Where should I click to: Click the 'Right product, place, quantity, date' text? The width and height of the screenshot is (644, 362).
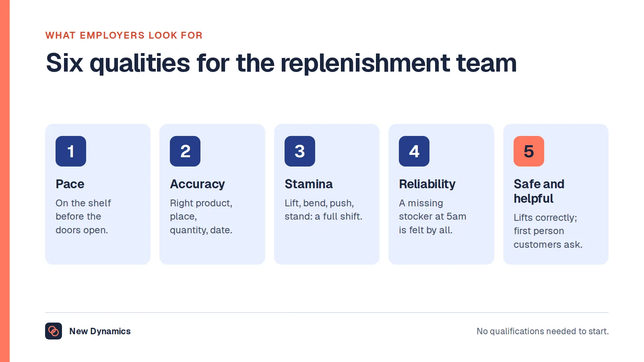tap(201, 216)
